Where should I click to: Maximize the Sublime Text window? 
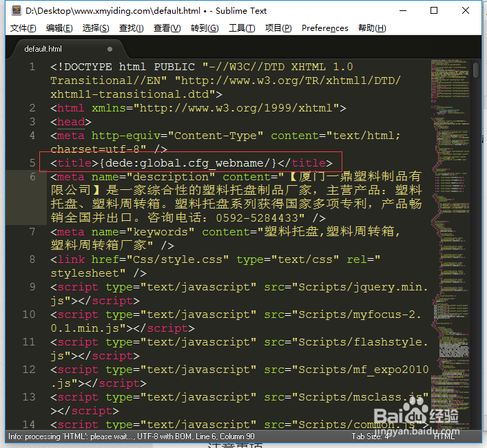(434, 10)
